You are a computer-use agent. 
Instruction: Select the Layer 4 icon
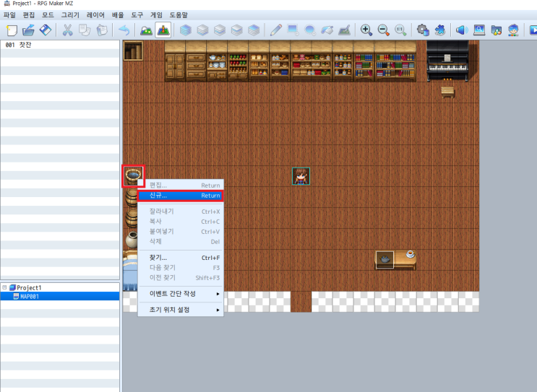coord(254,30)
